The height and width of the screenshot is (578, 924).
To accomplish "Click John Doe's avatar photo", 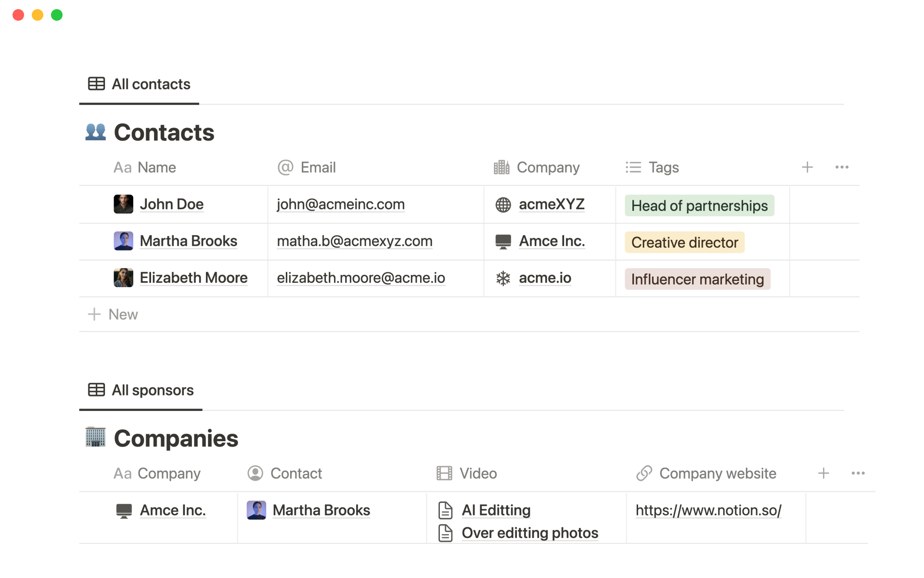I will [x=123, y=204].
